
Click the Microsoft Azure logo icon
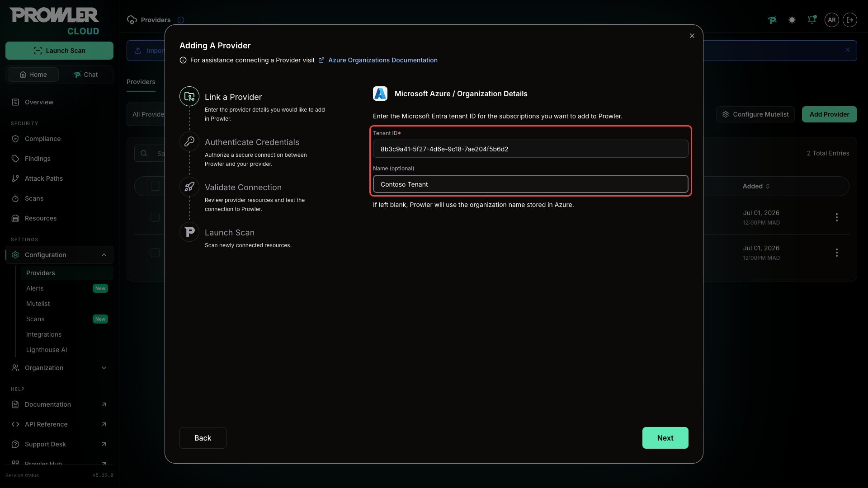(x=380, y=94)
